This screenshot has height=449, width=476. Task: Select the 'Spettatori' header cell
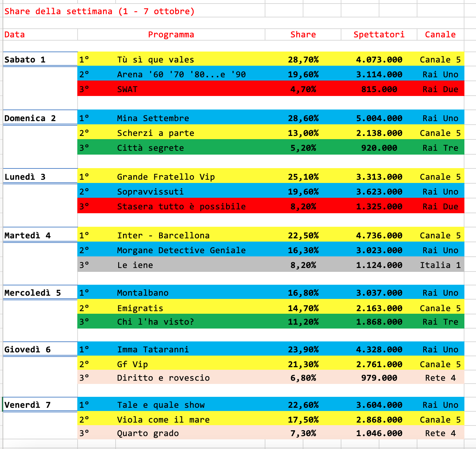coord(379,35)
